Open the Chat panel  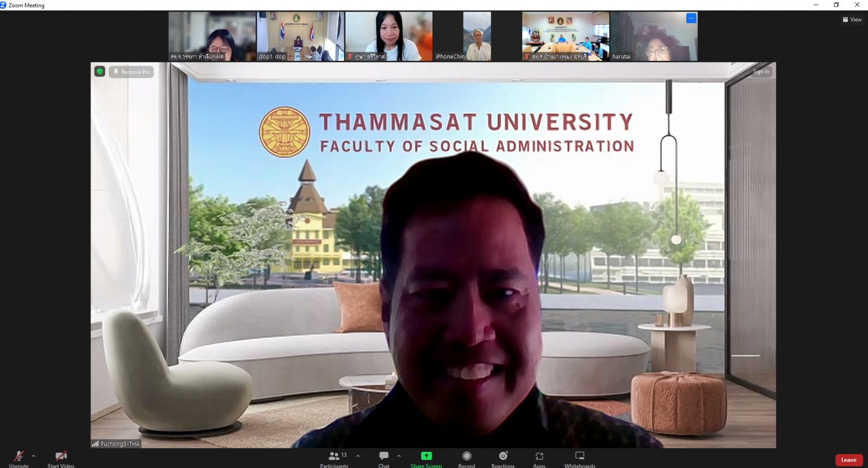(x=384, y=458)
